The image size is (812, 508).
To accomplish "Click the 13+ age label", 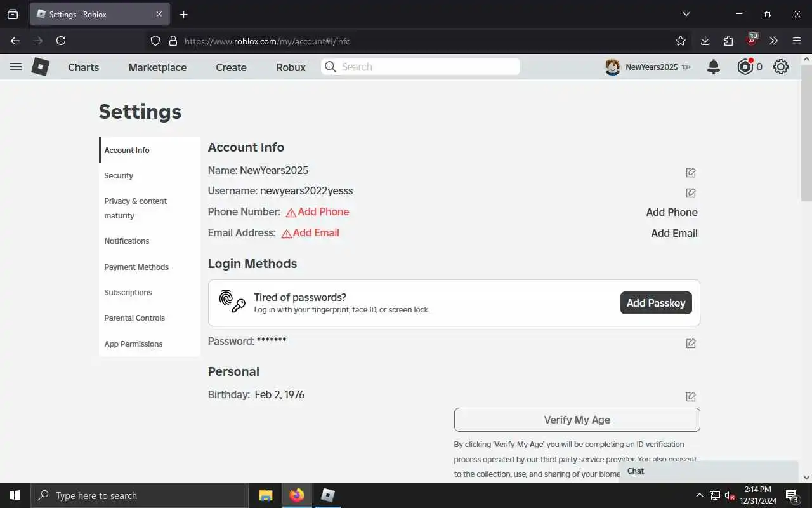I will pyautogui.click(x=686, y=67).
